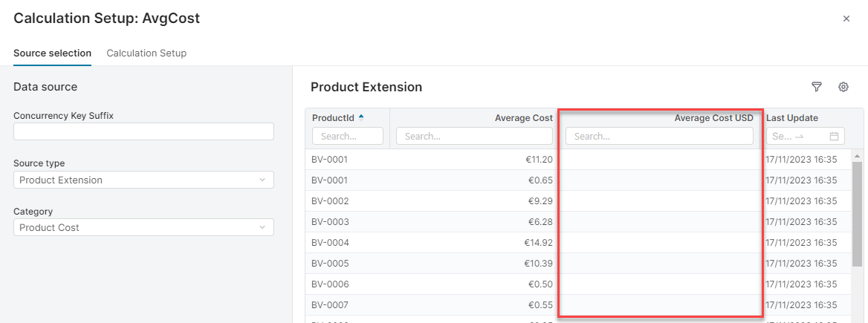Select the BV-0004 product row
This screenshot has height=323, width=868.
click(x=330, y=243)
